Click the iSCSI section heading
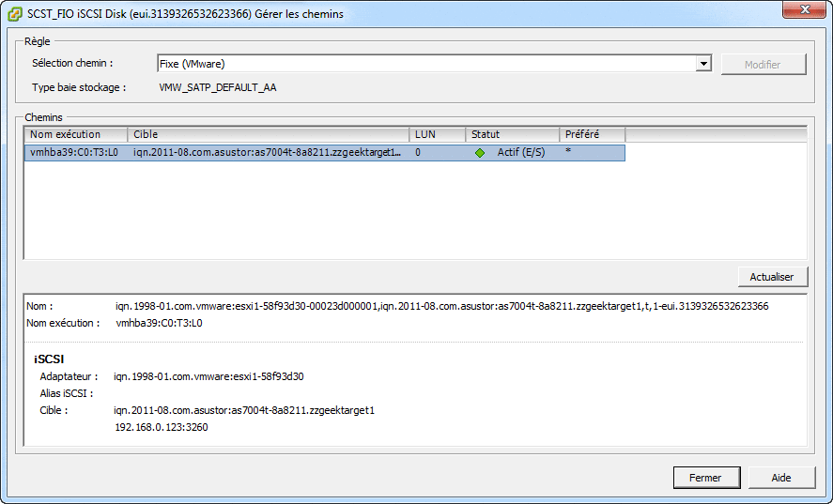Viewport: 833px width, 504px height. coord(49,359)
